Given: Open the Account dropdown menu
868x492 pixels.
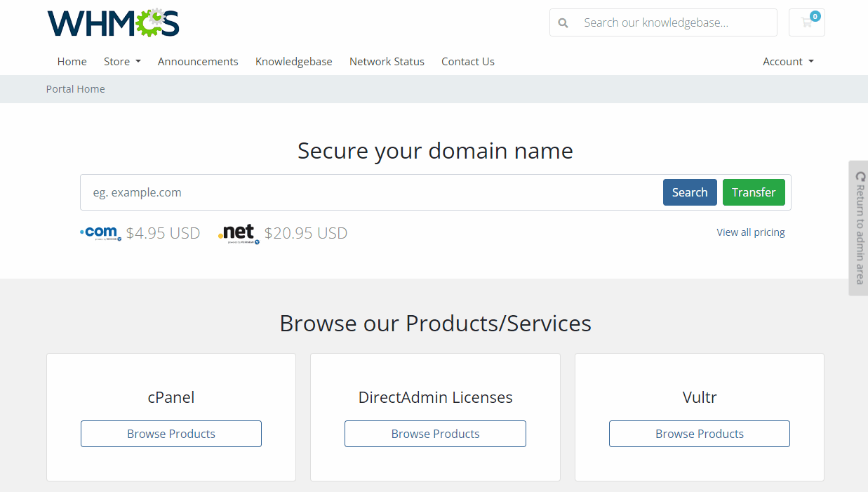Looking at the screenshot, I should point(787,62).
